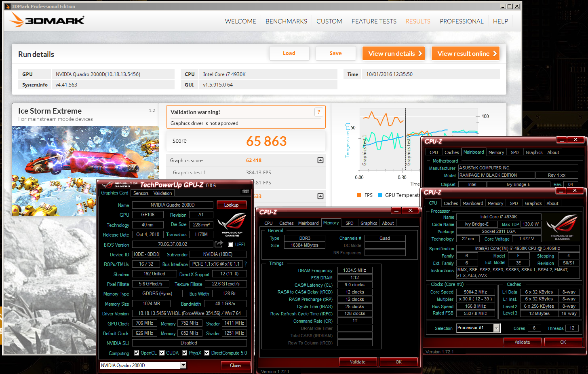Screen dimensions: 588x374
Task: Take a GPU-Z screenshot with camera icon
Action: pyautogui.click(x=245, y=192)
